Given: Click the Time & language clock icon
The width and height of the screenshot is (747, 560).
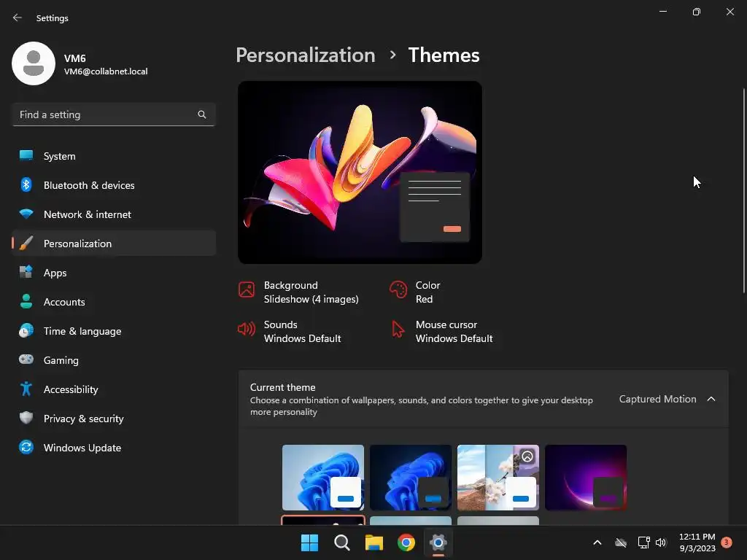Looking at the screenshot, I should click(26, 330).
